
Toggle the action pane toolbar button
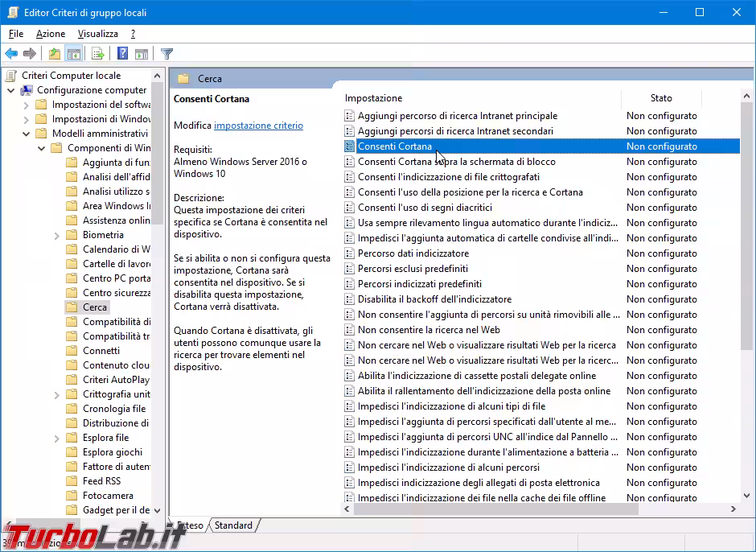(142, 54)
